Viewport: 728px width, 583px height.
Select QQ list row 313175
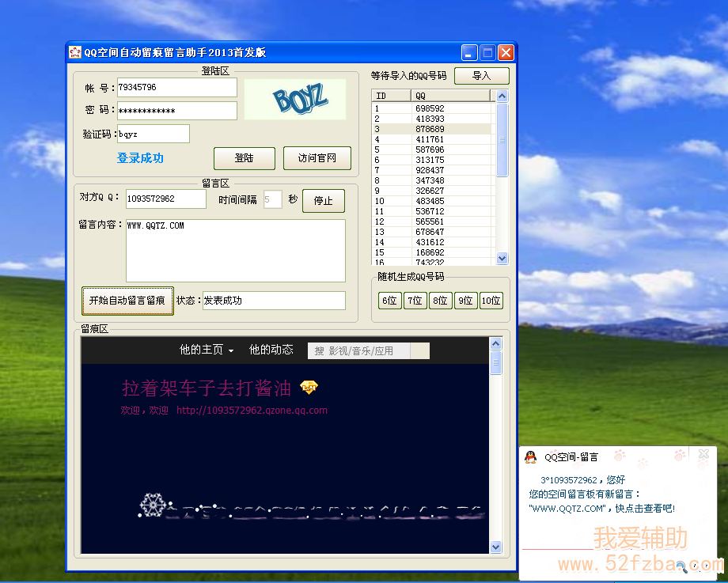[x=432, y=160]
